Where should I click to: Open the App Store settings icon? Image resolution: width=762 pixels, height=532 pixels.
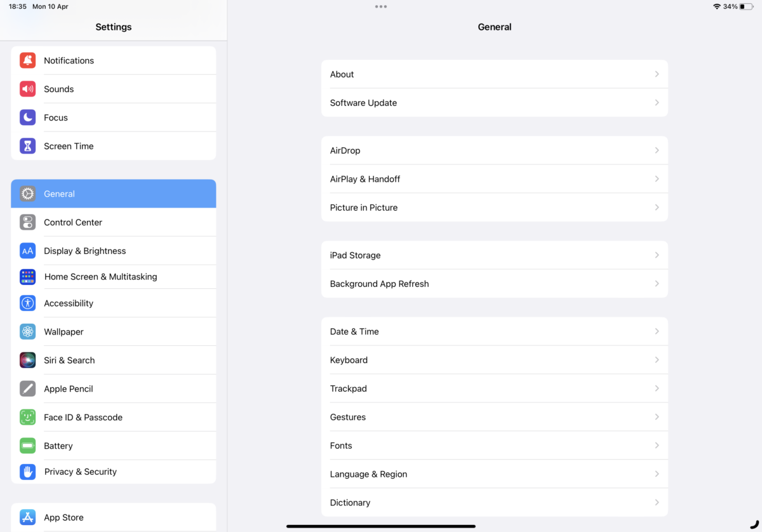[x=27, y=517]
